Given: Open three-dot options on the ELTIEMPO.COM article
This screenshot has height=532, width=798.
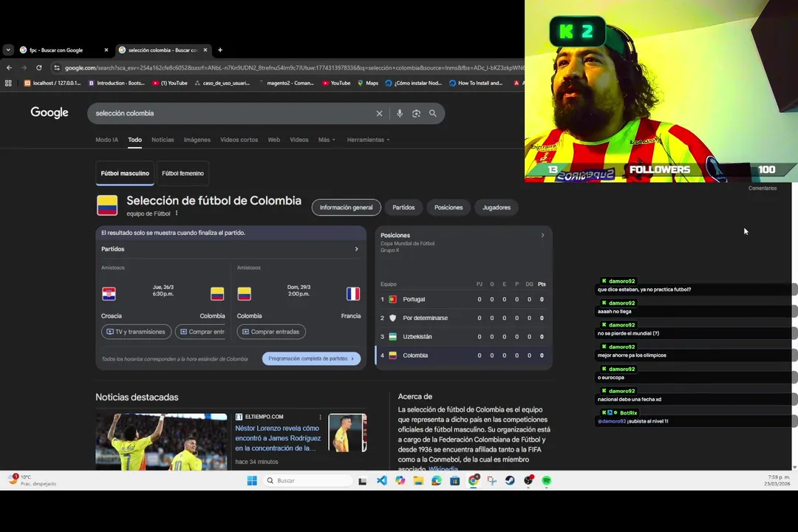Looking at the screenshot, I should click(320, 417).
